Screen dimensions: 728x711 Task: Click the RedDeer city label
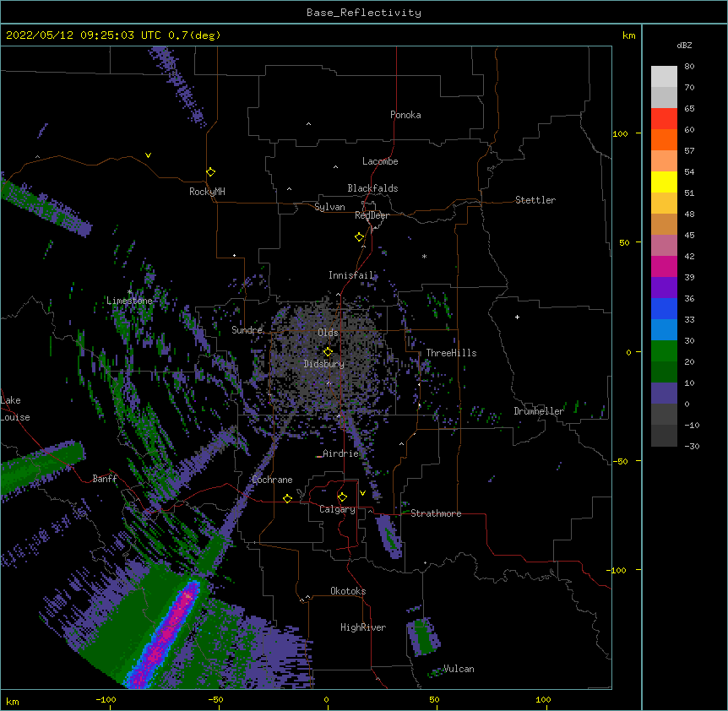click(372, 215)
